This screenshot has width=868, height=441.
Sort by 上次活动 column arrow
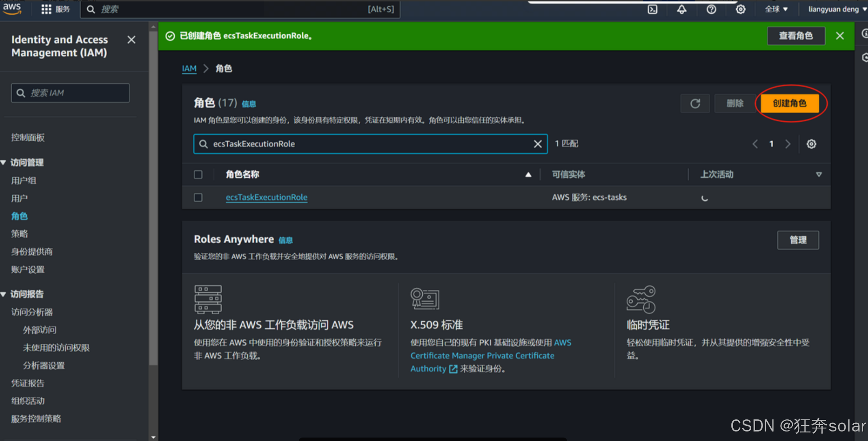819,174
